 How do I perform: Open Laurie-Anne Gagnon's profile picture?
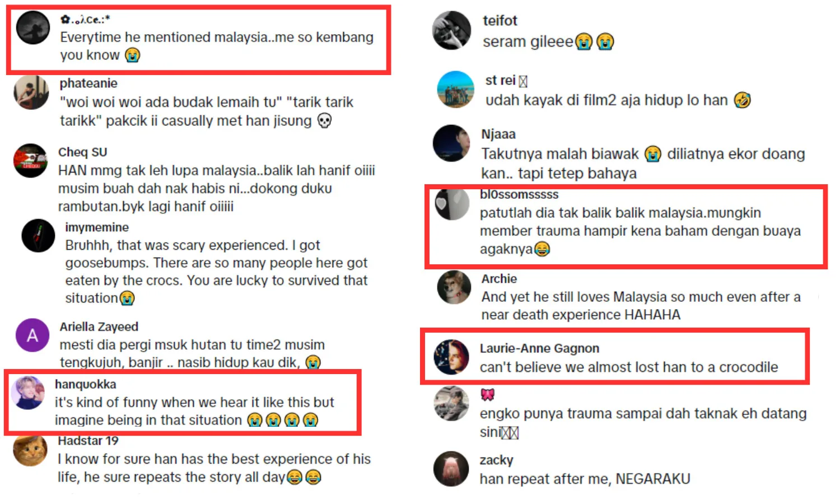451,357
